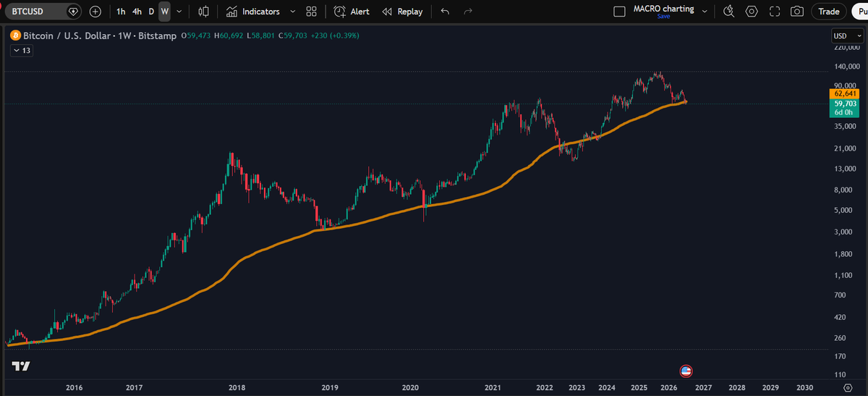The height and width of the screenshot is (396, 868).
Task: Open the indicator templates grid icon
Action: click(311, 12)
